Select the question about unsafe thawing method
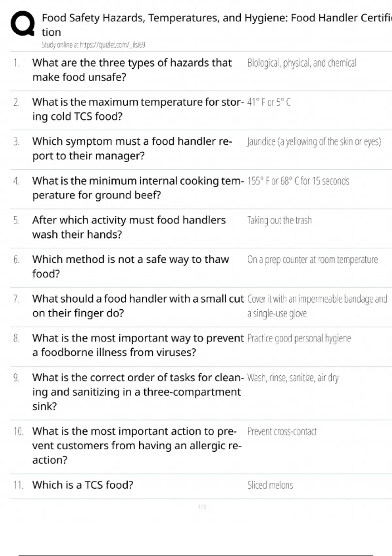The height and width of the screenshot is (556, 392). [130, 266]
